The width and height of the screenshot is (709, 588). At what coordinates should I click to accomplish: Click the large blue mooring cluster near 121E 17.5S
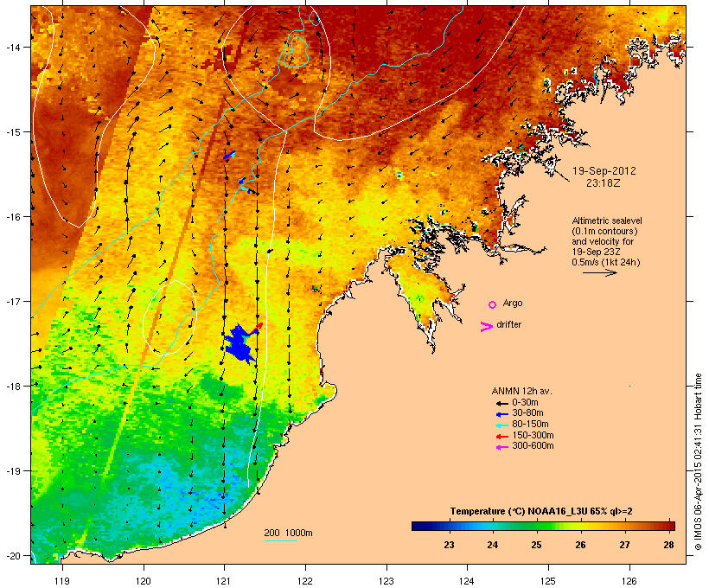pos(241,345)
